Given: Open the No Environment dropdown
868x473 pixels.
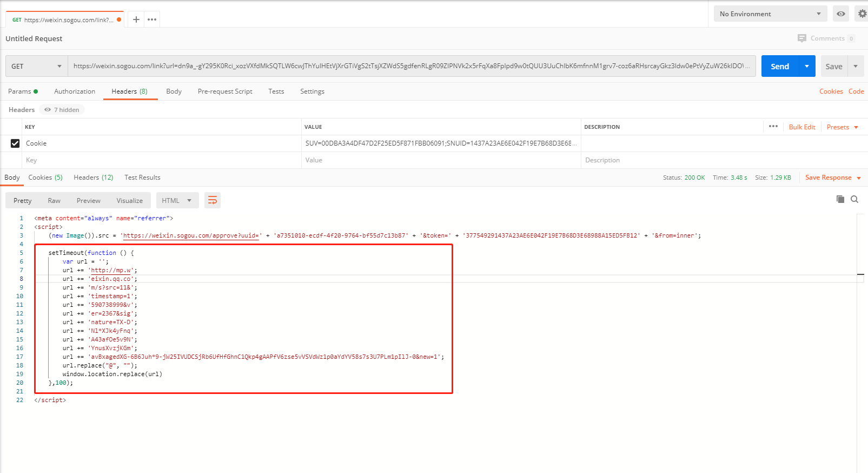Looking at the screenshot, I should point(770,14).
